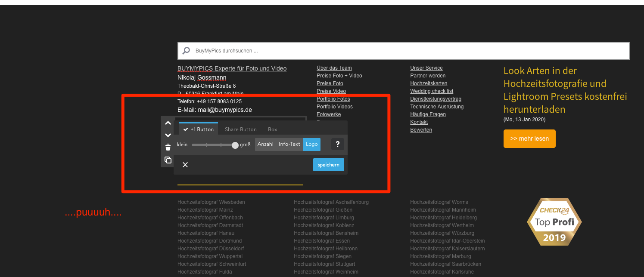Viewport: 644px width, 277px height.
Task: Click the Nikolaj Gossmann name text
Action: coord(202,77)
